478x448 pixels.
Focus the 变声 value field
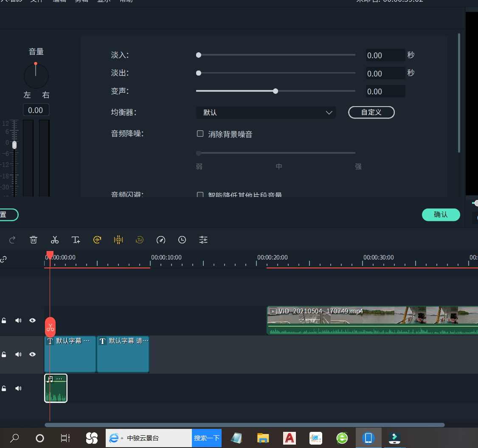385,91
